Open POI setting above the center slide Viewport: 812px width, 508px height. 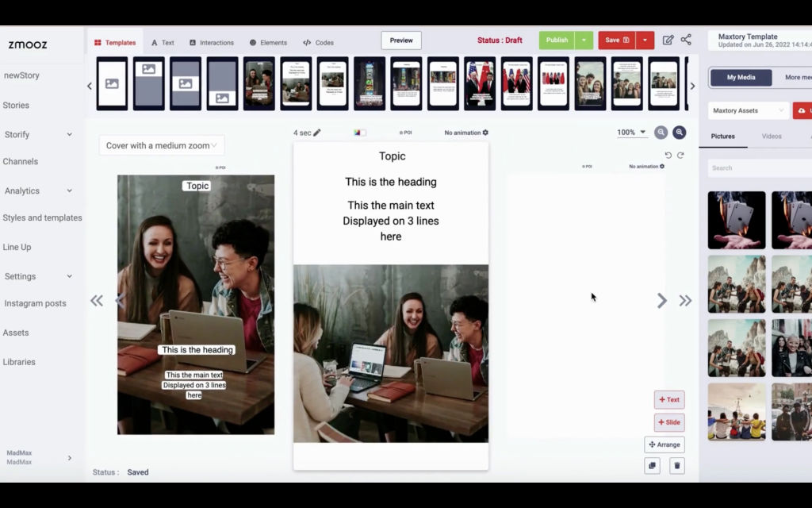[x=405, y=133]
